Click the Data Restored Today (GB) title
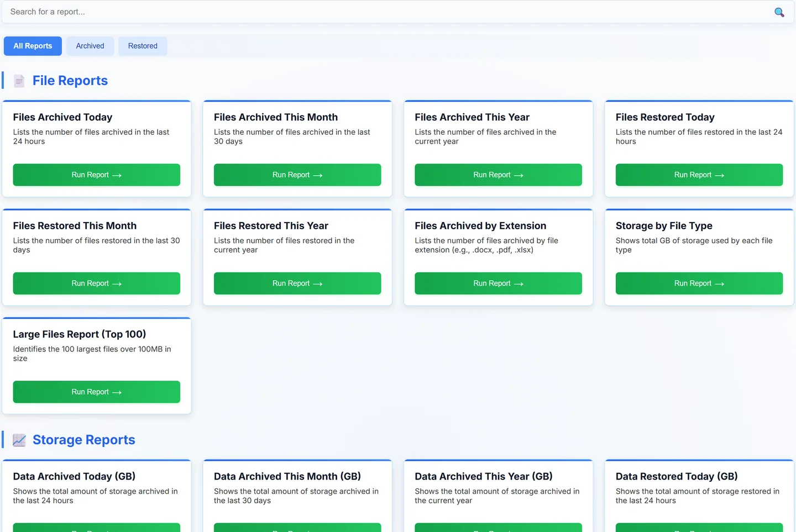796x532 pixels. click(x=677, y=476)
